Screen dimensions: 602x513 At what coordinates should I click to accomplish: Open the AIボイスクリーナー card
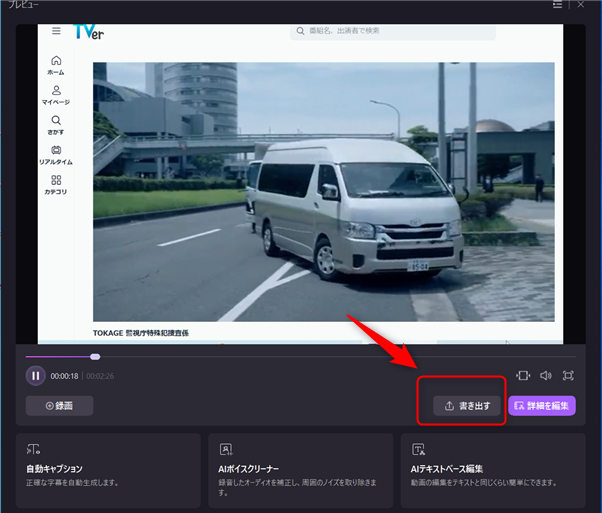tap(301, 470)
